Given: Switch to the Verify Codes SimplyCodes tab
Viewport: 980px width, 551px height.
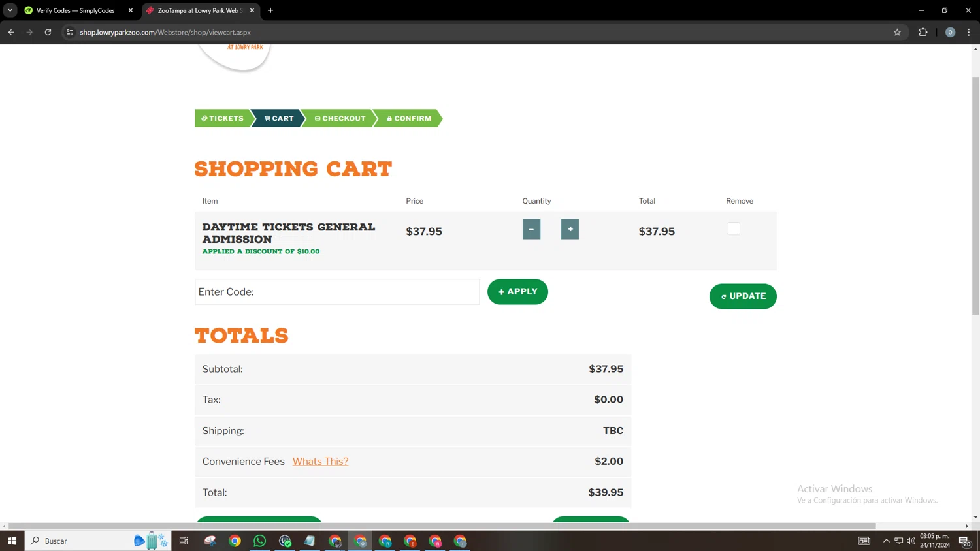Looking at the screenshot, I should pos(75,10).
